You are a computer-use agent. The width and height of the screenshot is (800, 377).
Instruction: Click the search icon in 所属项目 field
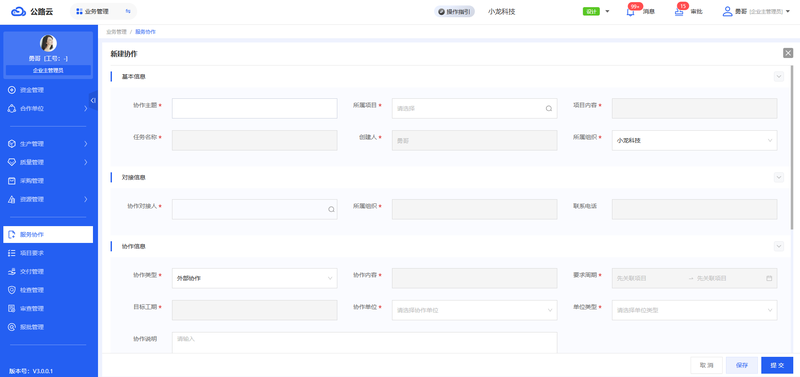pos(549,108)
